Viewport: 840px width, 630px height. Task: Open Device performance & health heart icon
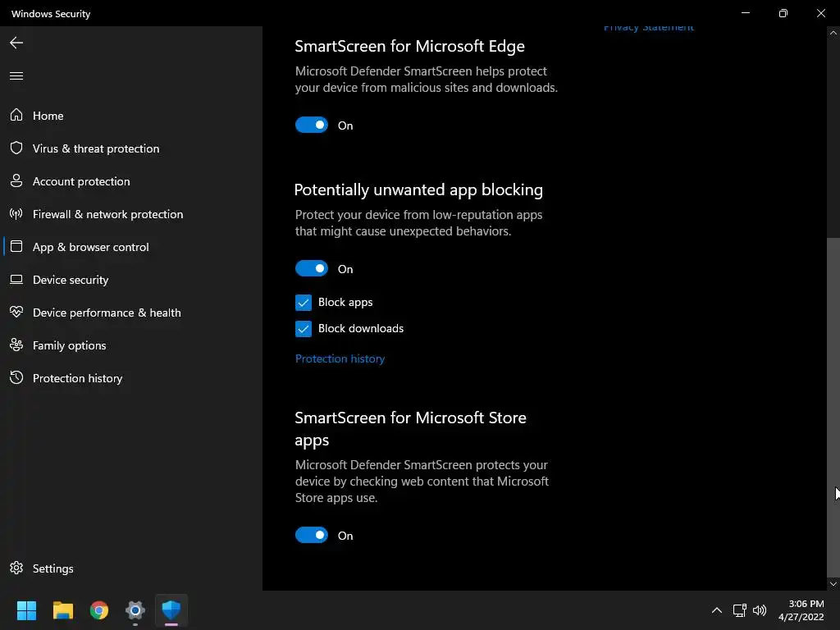coord(16,313)
